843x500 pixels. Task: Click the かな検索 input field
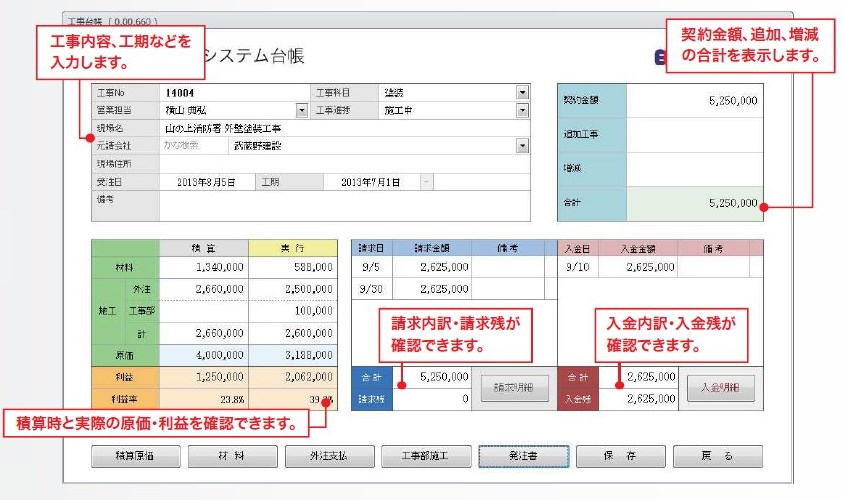pos(194,146)
